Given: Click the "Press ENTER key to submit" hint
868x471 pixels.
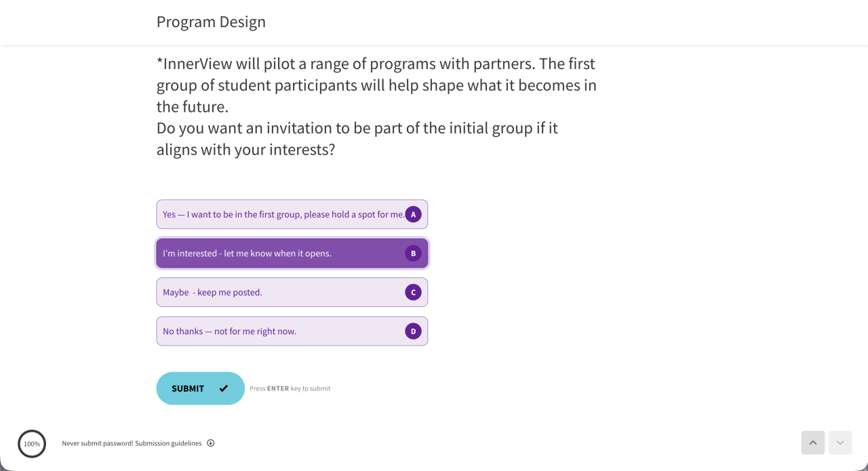Looking at the screenshot, I should (x=290, y=389).
